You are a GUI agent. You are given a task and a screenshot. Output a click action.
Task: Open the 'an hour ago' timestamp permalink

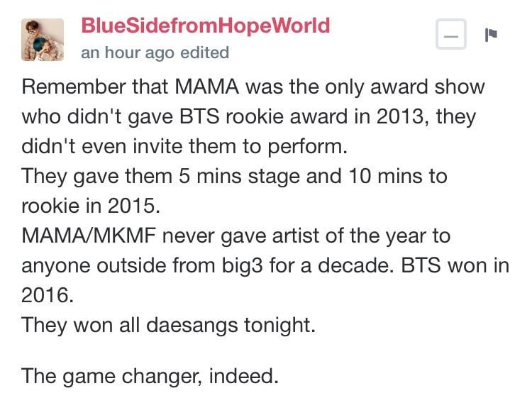coord(128,53)
